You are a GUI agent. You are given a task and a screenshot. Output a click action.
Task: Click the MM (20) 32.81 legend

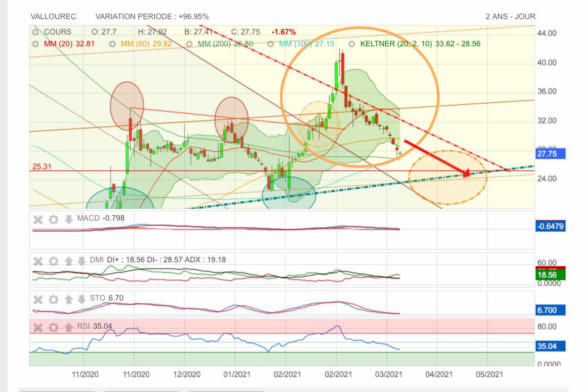(x=69, y=44)
